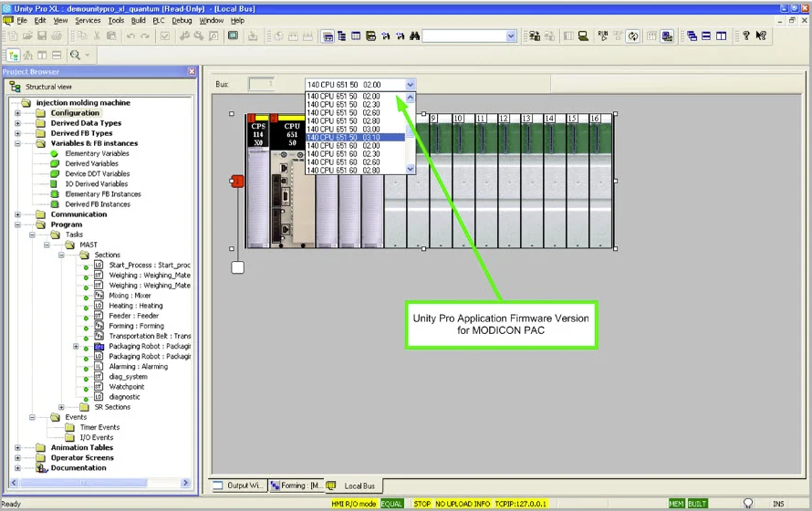
Task: Click firmware list scrollbar down arrow
Action: [x=411, y=169]
